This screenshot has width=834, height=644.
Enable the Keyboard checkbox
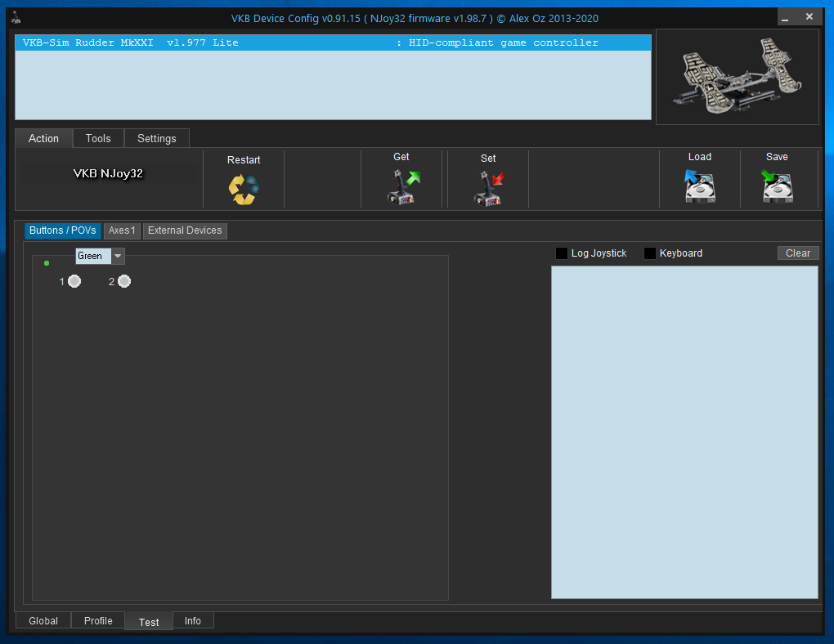[x=650, y=253]
